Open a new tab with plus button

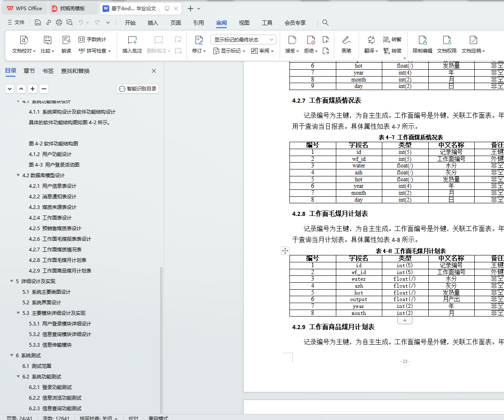tap(190, 8)
